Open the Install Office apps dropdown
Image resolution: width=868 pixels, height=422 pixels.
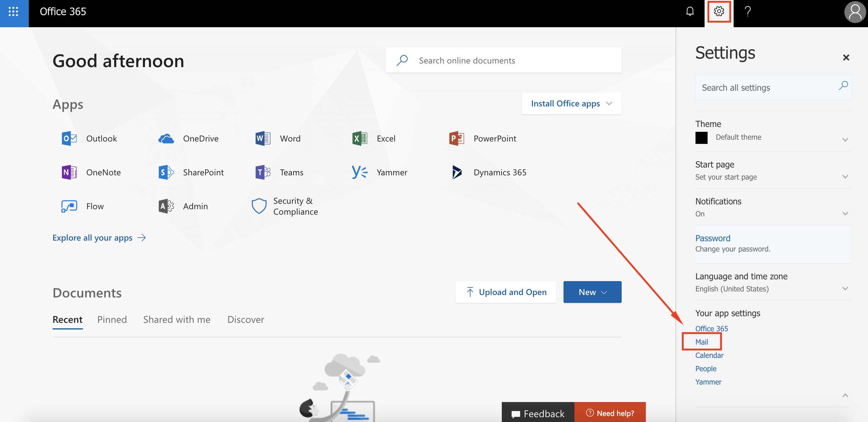(x=571, y=103)
